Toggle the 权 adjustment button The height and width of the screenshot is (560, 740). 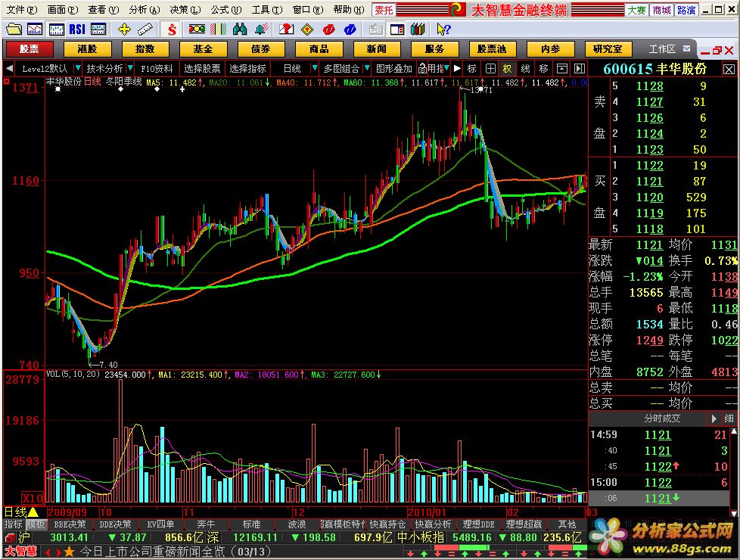coord(508,68)
